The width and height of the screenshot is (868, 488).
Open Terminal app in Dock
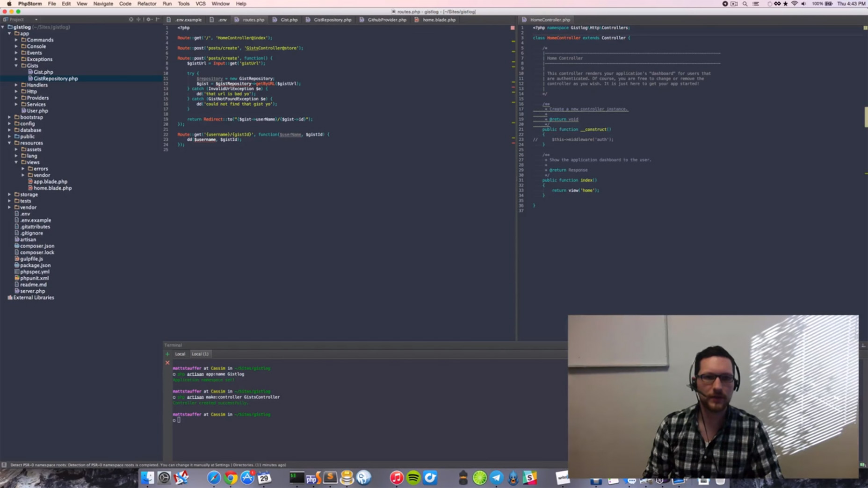tap(297, 478)
